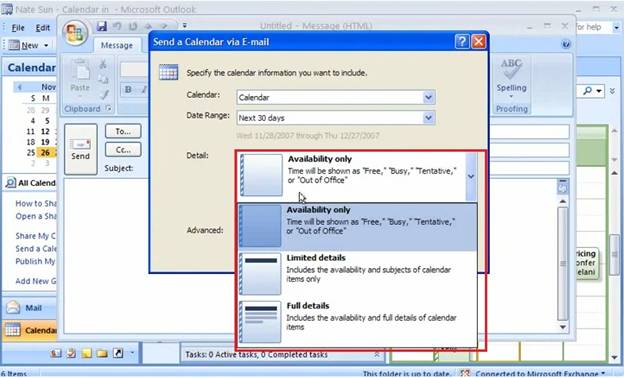The image size is (624, 378).
Task: Select Limited details option
Action: [x=358, y=275]
